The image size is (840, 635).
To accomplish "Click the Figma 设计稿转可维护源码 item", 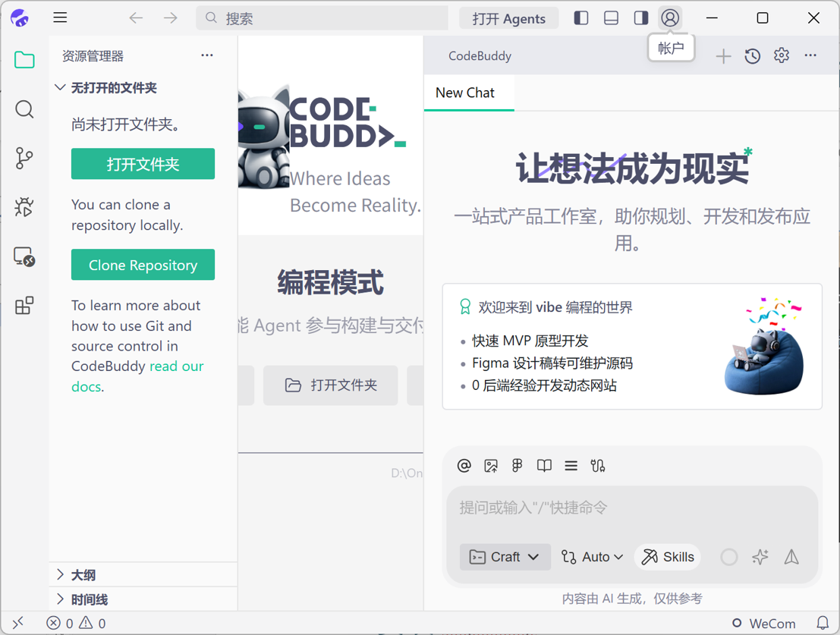I will (x=552, y=363).
